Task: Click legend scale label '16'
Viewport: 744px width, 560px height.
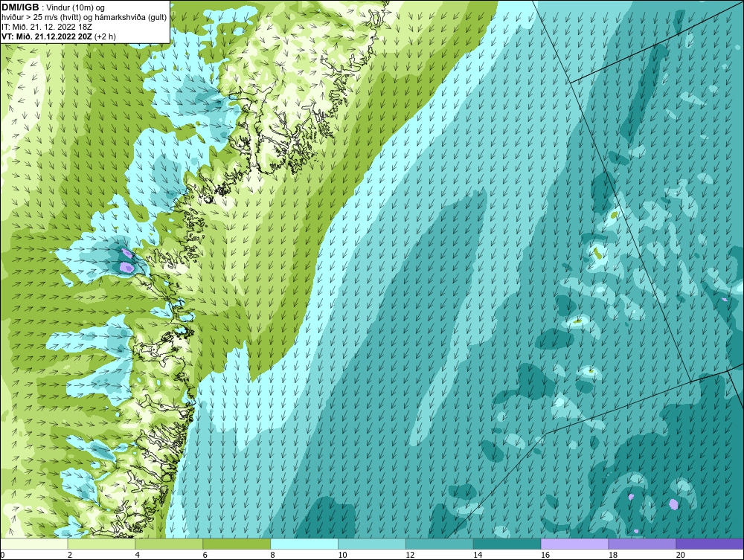Action: pos(545,555)
